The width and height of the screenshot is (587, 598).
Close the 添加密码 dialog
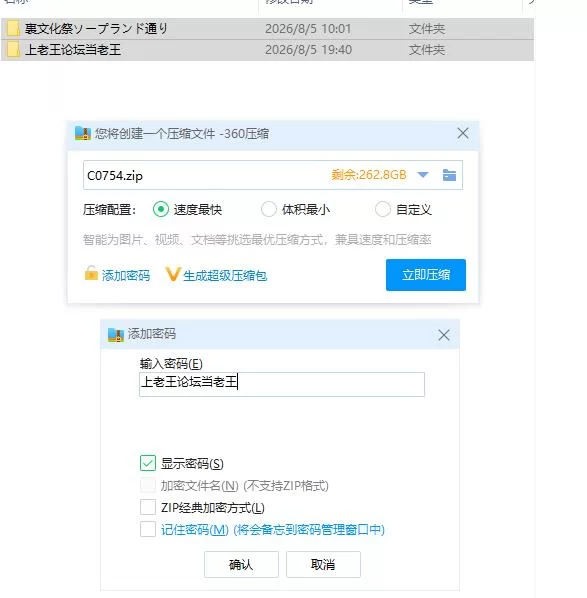click(444, 335)
